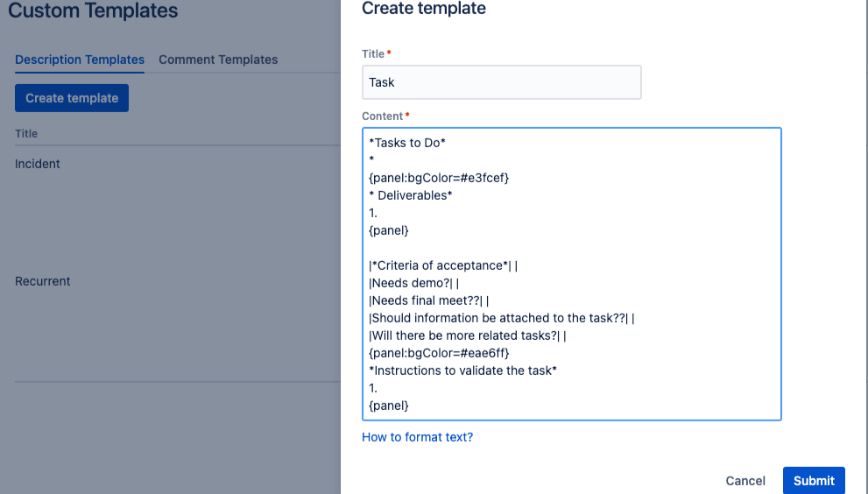Open the Comment Templates tab
Viewport: 868px width, 494px height.
218,60
